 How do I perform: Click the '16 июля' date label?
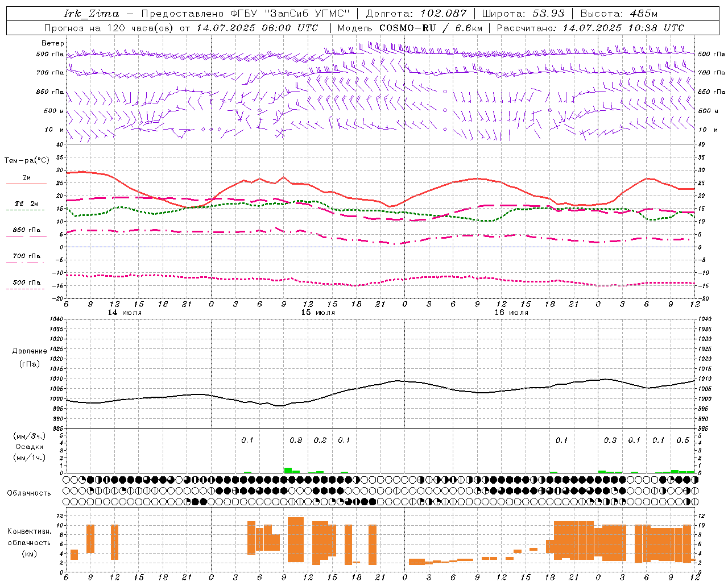point(511,313)
